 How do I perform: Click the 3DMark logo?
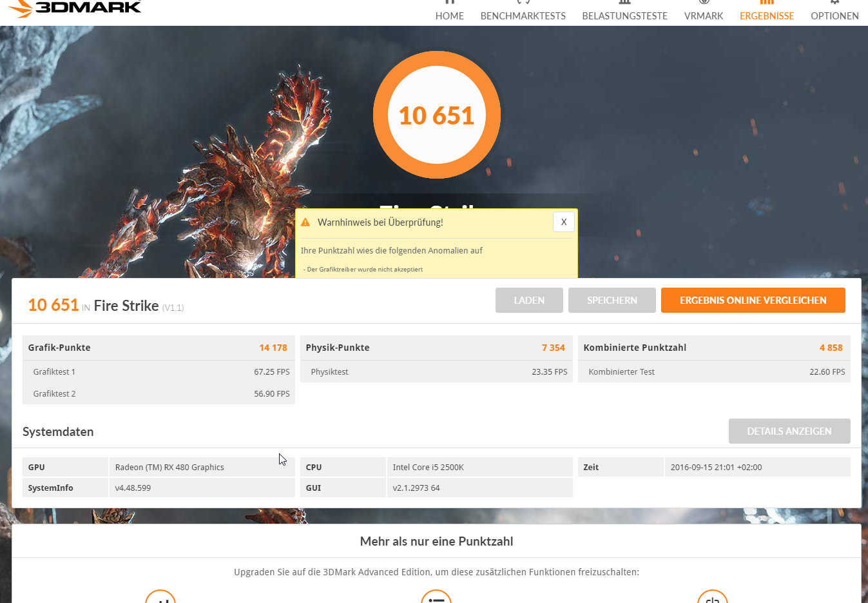coord(75,8)
